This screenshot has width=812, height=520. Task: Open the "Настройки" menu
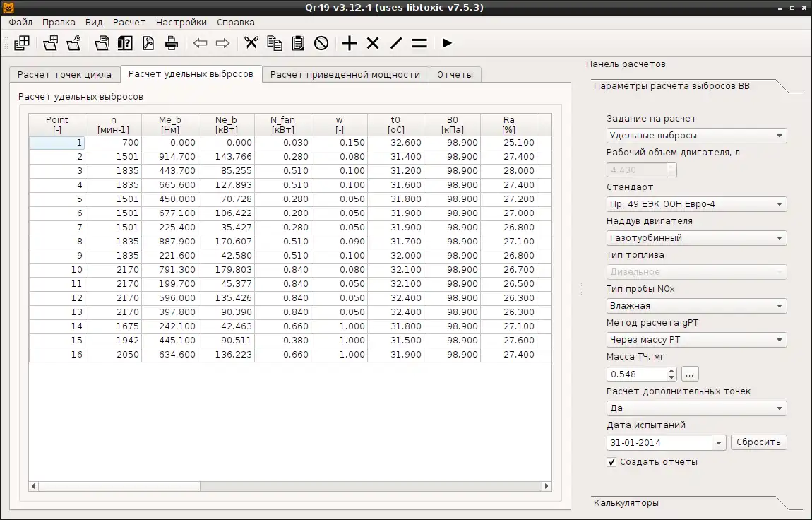click(x=181, y=23)
